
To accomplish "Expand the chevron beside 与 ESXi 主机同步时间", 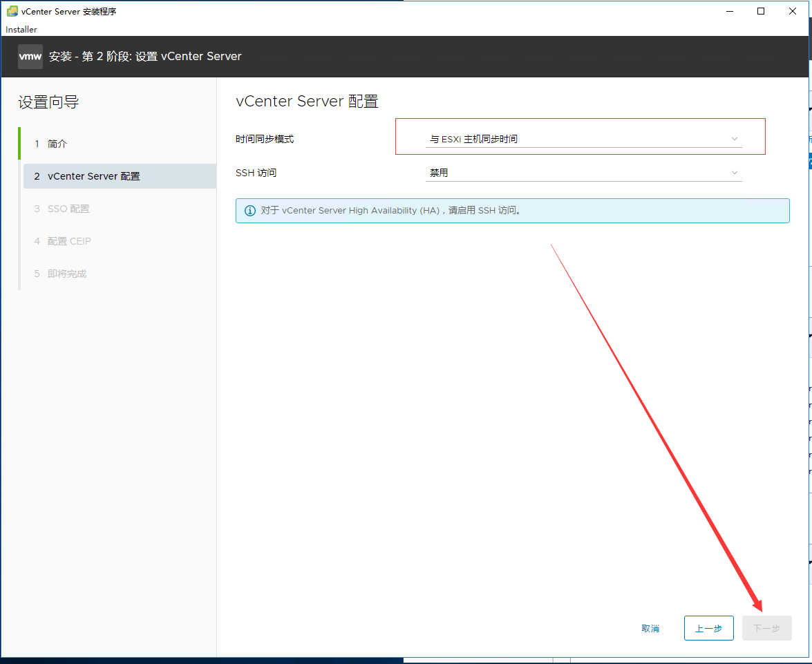I will (x=735, y=139).
